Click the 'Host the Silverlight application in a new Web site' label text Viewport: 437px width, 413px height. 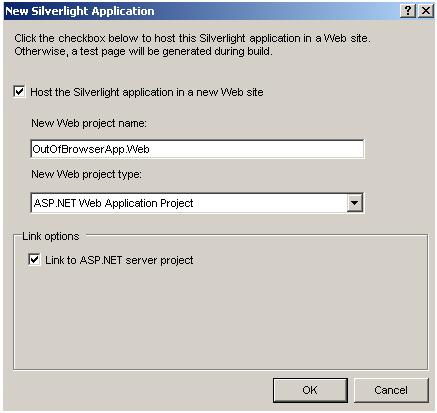(x=147, y=92)
